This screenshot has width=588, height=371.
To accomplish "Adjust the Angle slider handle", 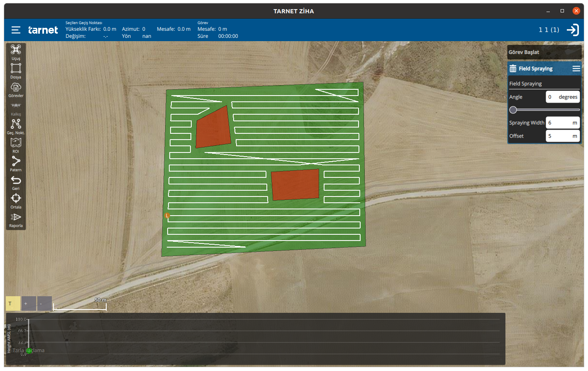I will click(513, 110).
